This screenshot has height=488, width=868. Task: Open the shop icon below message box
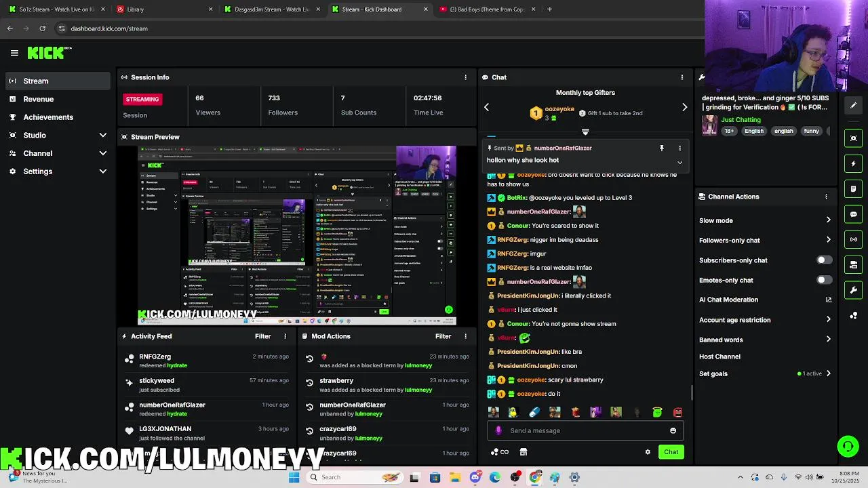click(x=523, y=452)
